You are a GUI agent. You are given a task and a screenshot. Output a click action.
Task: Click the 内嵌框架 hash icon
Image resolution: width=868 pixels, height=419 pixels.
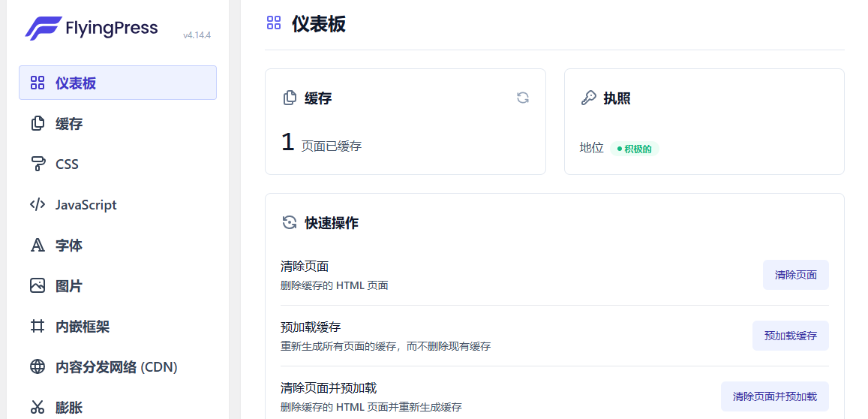pos(38,326)
